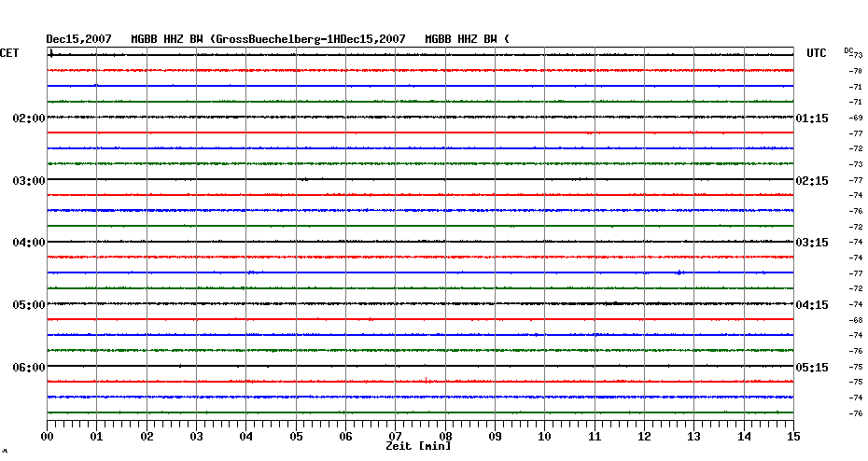868x461 pixels.
Task: Click the spike at start of top black trace
Action: [51, 54]
